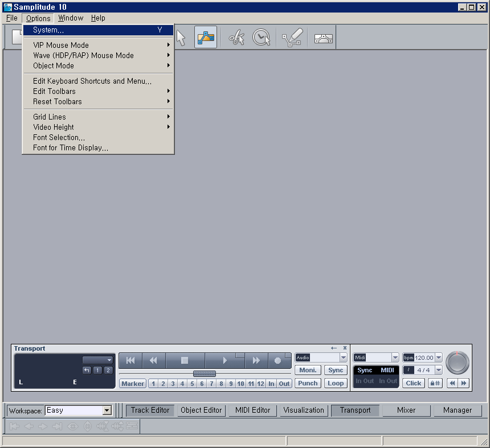Click the return arrow icon in time display
The image size is (490, 448).
click(87, 370)
